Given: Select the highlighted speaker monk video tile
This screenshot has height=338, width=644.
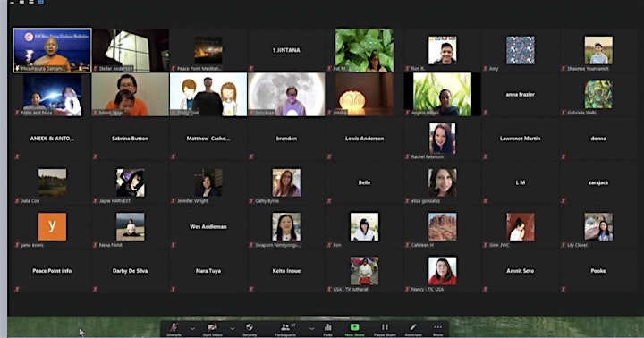Looking at the screenshot, I should pos(52,50).
